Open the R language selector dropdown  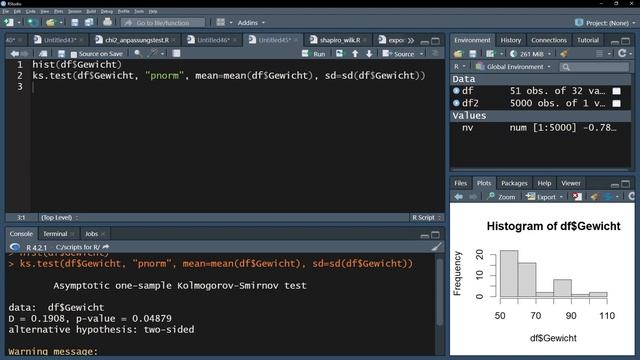pos(459,67)
